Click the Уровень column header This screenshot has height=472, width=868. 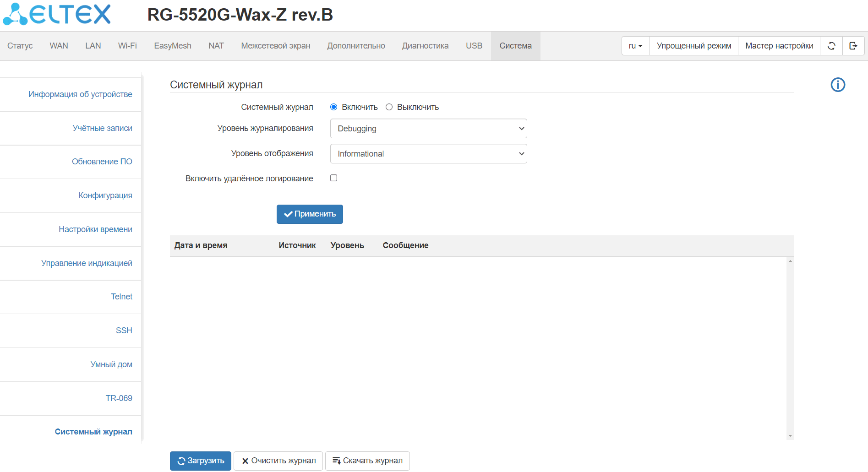tap(347, 245)
